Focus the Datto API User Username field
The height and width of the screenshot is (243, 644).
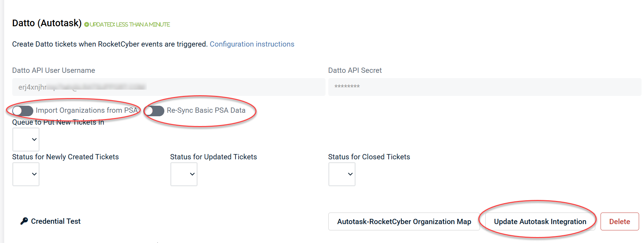[x=169, y=87]
